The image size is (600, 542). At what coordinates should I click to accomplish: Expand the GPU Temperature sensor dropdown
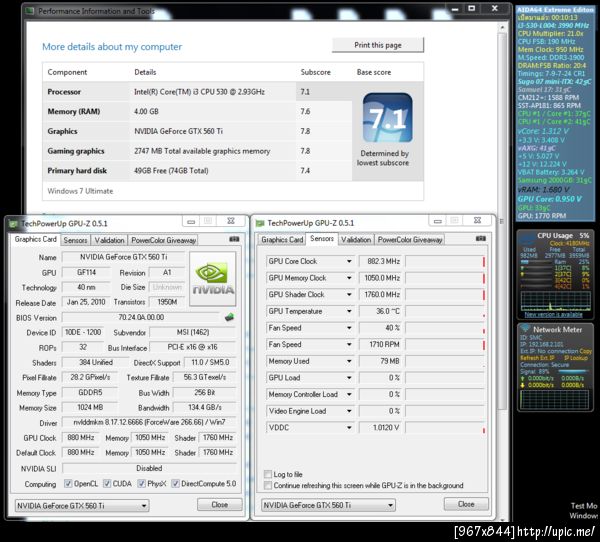349,311
